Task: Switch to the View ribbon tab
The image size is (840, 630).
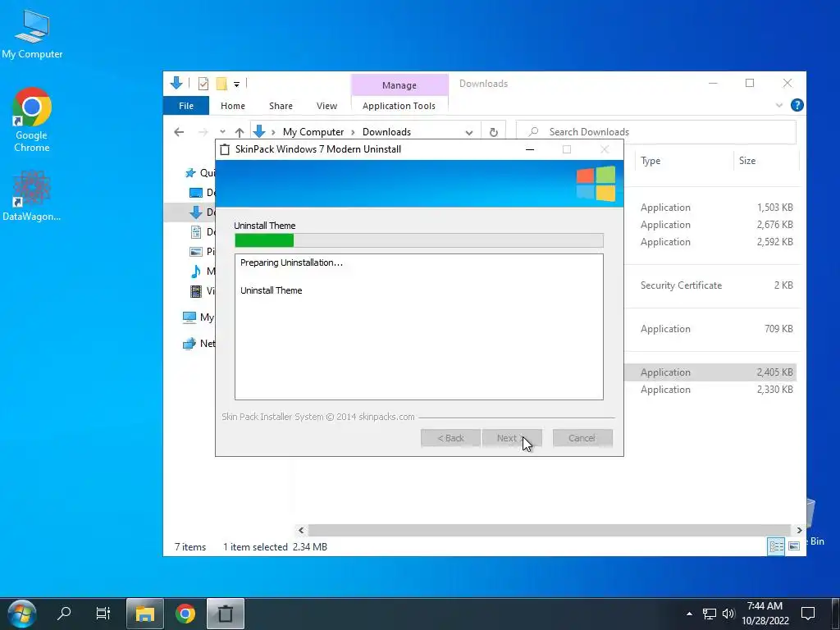Action: (326, 106)
